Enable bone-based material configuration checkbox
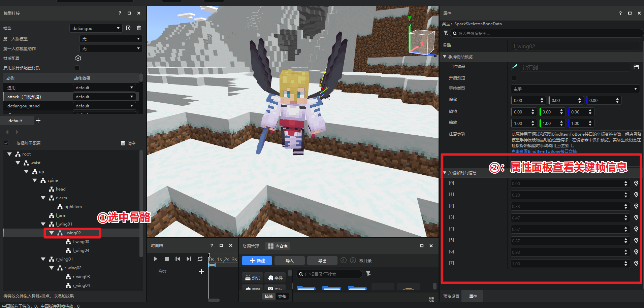 point(77,68)
